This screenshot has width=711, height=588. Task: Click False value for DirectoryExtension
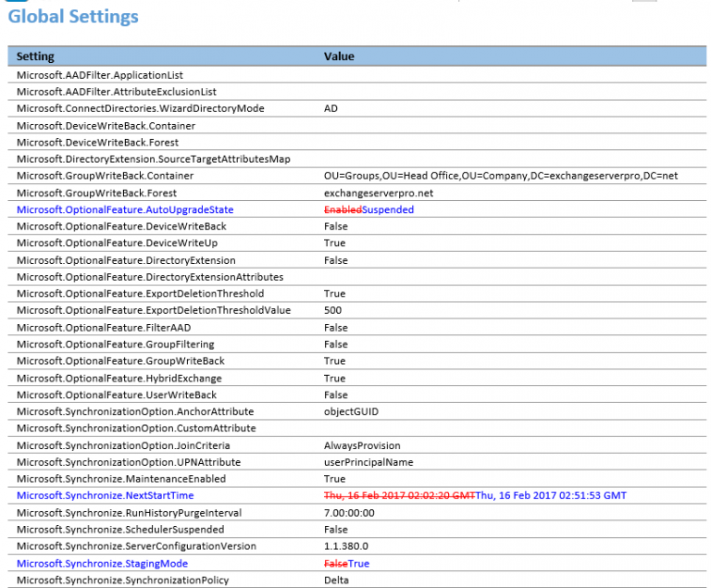[335, 260]
